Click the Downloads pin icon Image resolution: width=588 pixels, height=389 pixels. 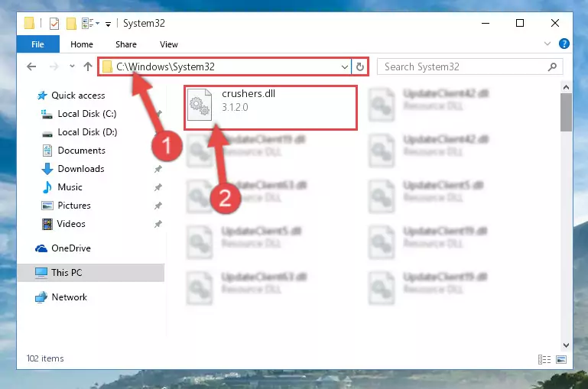click(x=158, y=169)
